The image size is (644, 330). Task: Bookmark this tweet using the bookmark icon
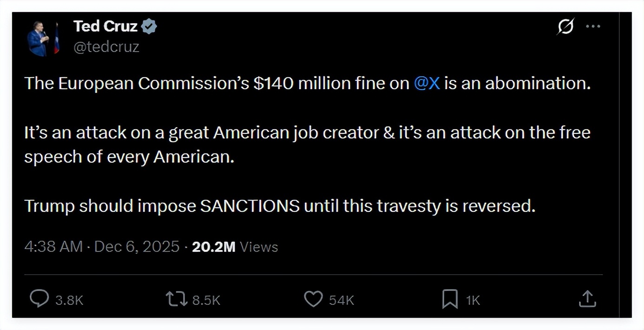coord(450,299)
